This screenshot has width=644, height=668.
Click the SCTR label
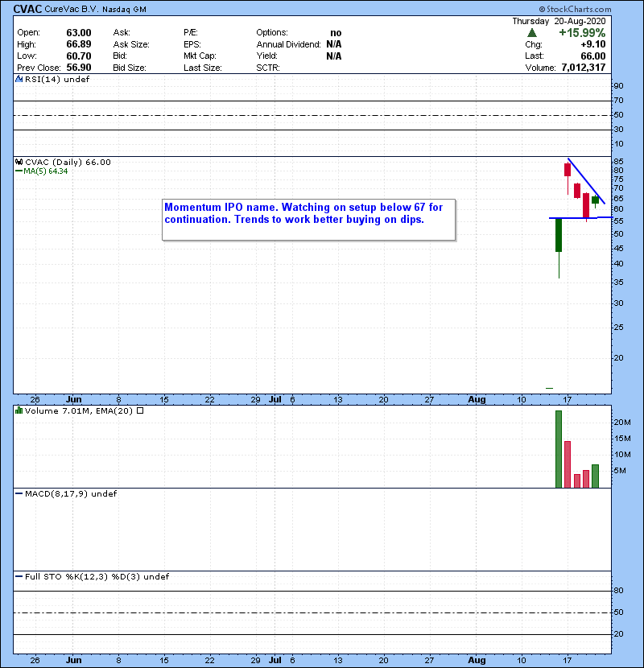point(267,68)
